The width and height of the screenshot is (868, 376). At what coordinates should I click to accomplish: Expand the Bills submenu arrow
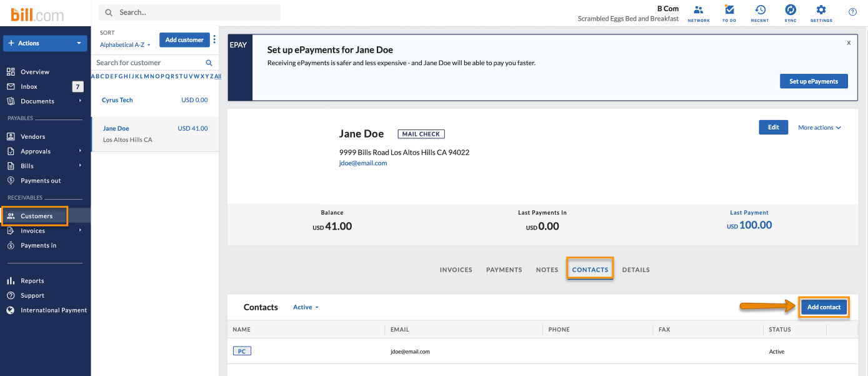click(x=80, y=166)
